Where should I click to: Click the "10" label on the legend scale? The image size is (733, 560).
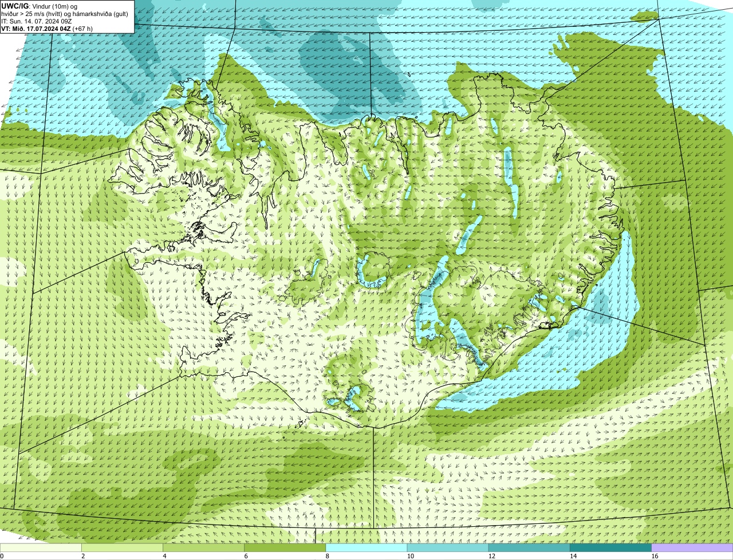coord(410,556)
